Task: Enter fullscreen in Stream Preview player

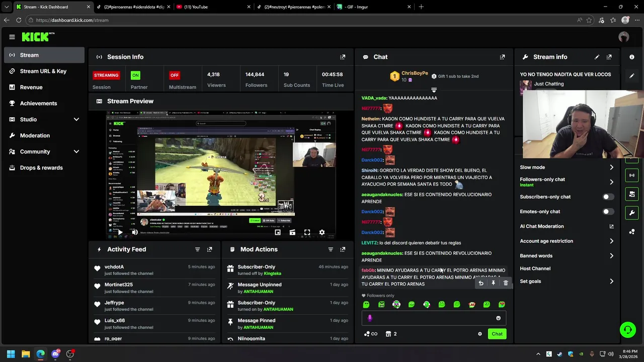Action: [307, 232]
